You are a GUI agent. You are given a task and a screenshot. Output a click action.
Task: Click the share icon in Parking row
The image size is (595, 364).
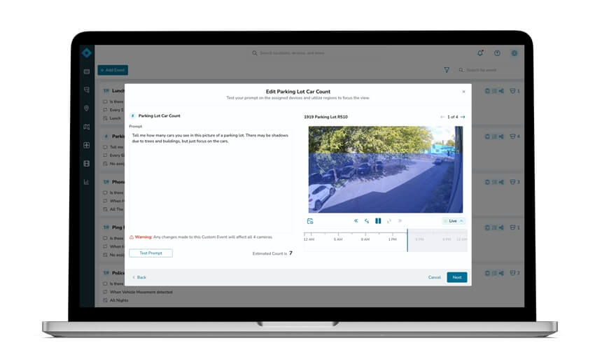tap(501, 136)
